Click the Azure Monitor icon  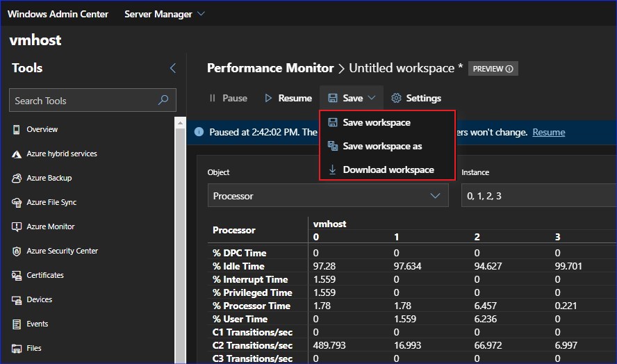tap(17, 227)
